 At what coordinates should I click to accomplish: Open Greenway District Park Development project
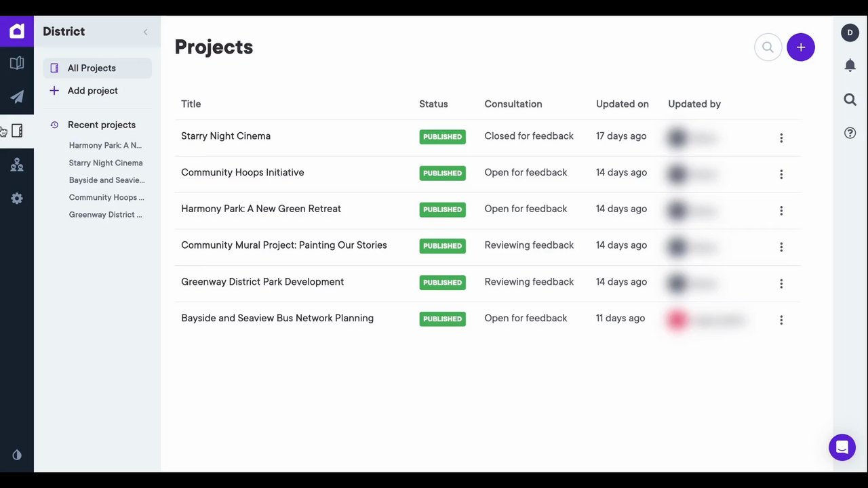[262, 282]
